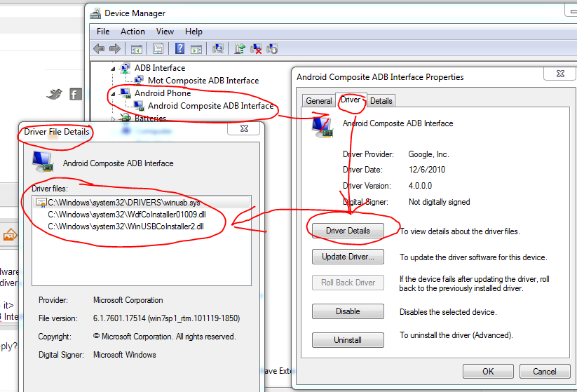Close the Android Composite ADB Interface Properties dialog
Screen dimensions: 577x392
point(560,74)
